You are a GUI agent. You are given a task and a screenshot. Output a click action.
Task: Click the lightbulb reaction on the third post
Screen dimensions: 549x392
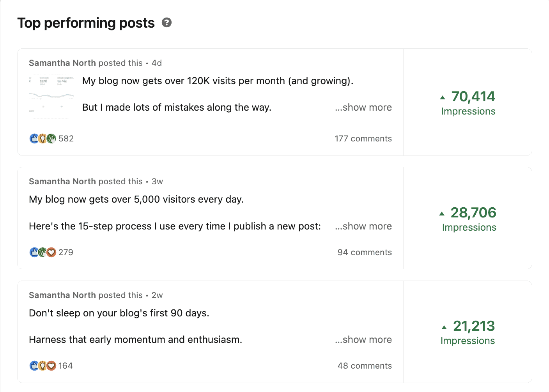(x=43, y=366)
